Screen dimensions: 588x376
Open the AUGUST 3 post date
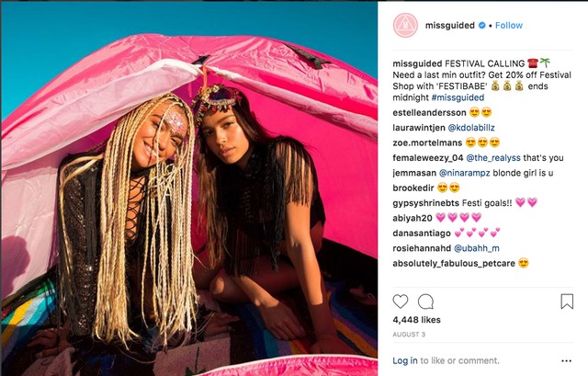(409, 335)
